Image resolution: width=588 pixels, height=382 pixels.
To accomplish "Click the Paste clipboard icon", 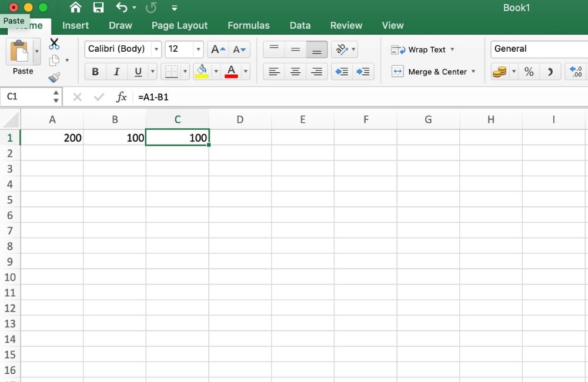I will 19,51.
